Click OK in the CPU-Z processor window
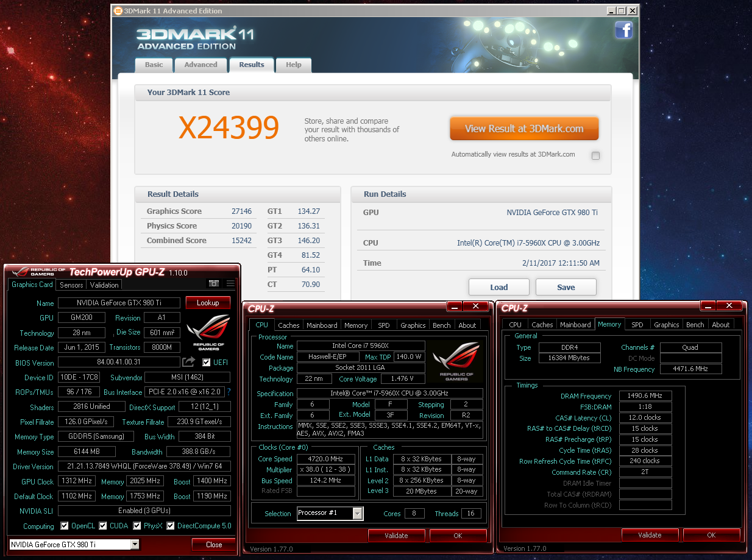 tap(458, 536)
